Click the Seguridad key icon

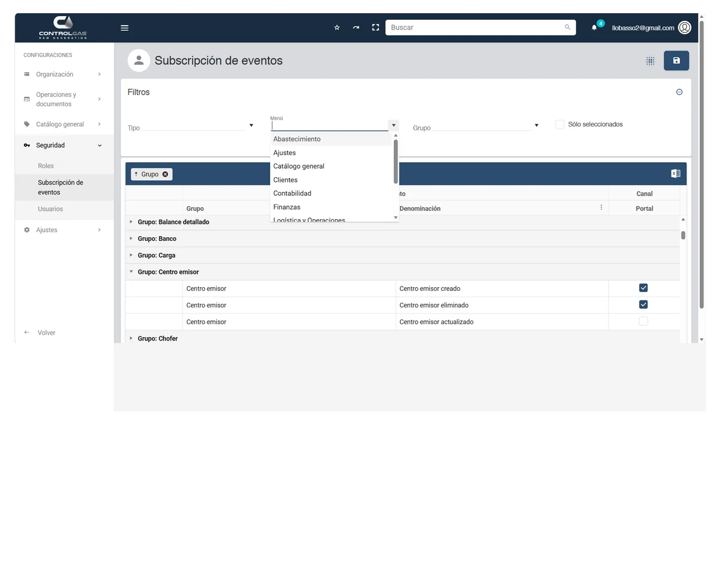coord(26,145)
